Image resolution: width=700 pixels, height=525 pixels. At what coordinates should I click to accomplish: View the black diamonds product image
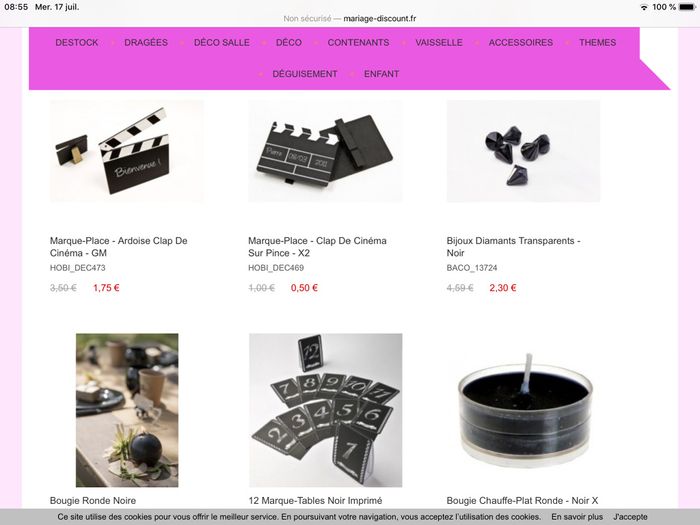tap(523, 151)
